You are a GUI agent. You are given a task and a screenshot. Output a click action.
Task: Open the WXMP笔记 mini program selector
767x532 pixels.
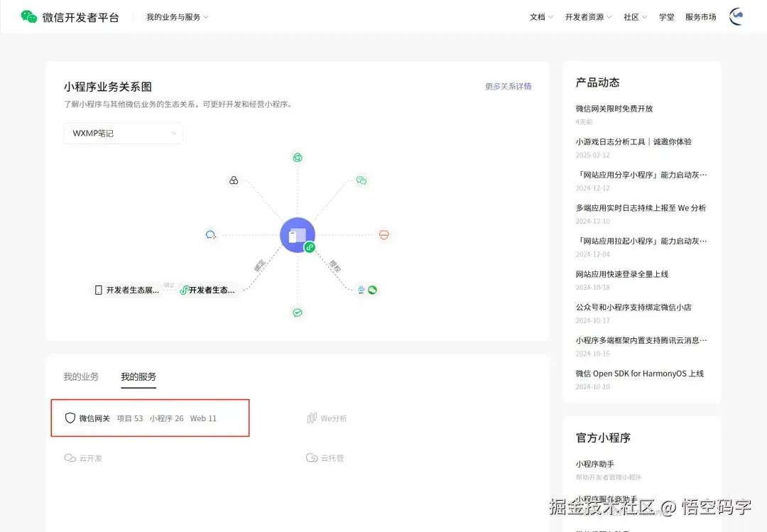pyautogui.click(x=124, y=133)
